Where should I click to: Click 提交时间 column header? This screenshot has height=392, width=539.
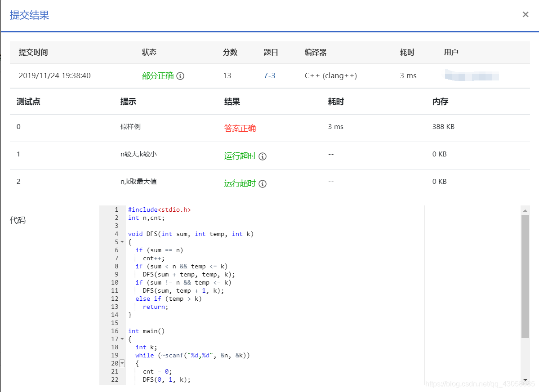click(x=33, y=52)
